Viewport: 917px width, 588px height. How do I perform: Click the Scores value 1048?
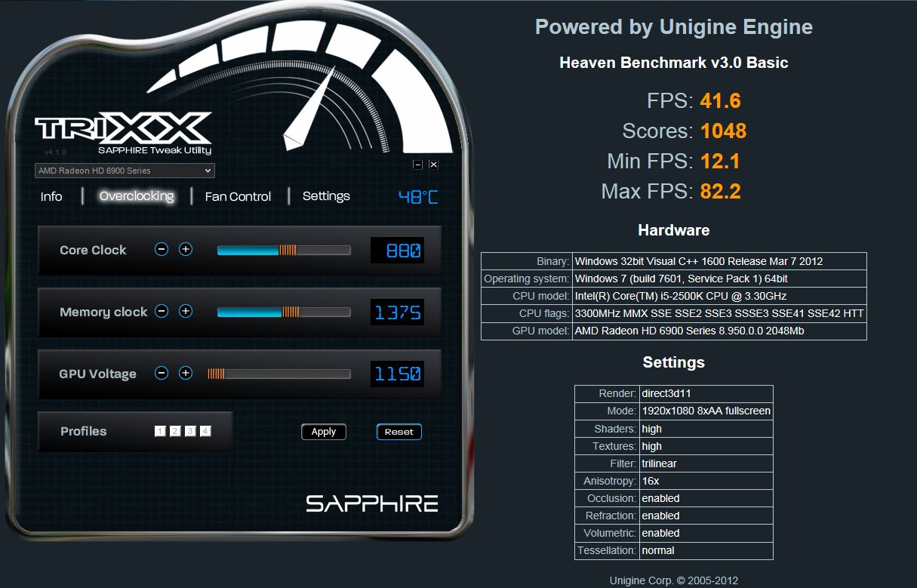pyautogui.click(x=723, y=131)
